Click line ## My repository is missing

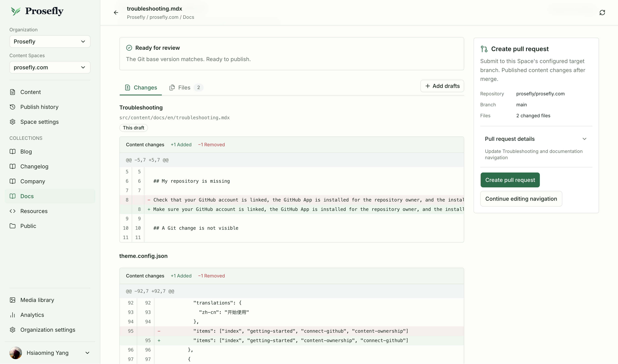click(191, 181)
